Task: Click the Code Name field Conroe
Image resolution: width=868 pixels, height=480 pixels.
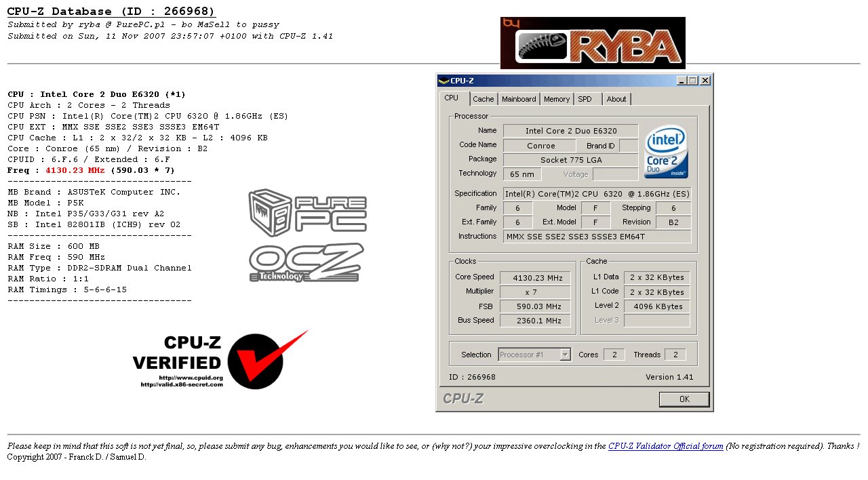Action: pos(540,146)
